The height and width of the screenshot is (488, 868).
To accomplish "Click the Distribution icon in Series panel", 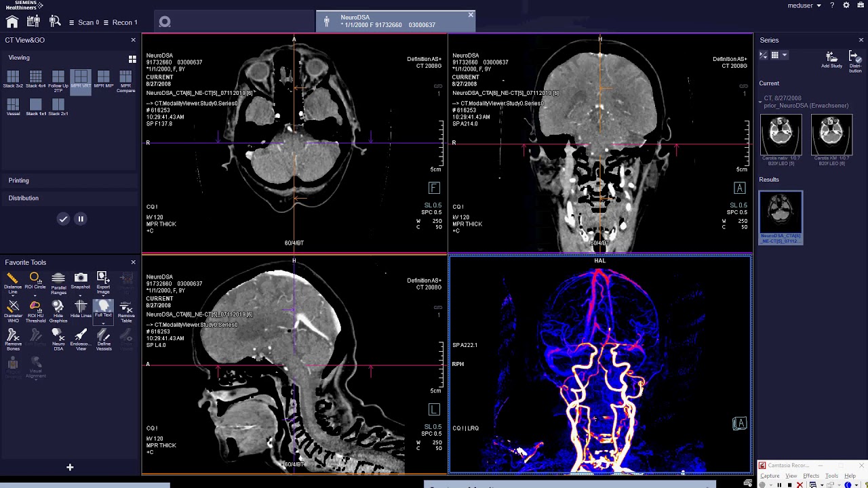I will (855, 61).
